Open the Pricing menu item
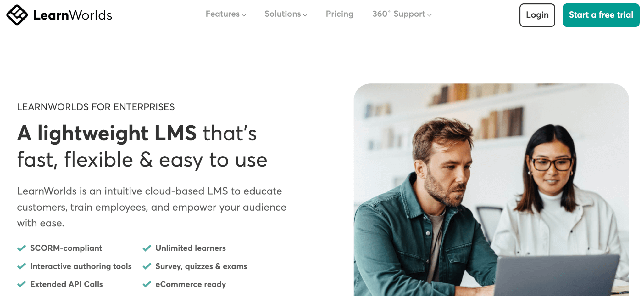 340,14
